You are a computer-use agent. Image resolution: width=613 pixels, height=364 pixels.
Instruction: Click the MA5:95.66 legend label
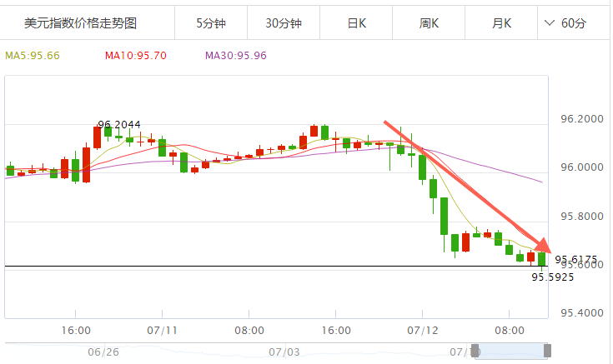pos(33,56)
